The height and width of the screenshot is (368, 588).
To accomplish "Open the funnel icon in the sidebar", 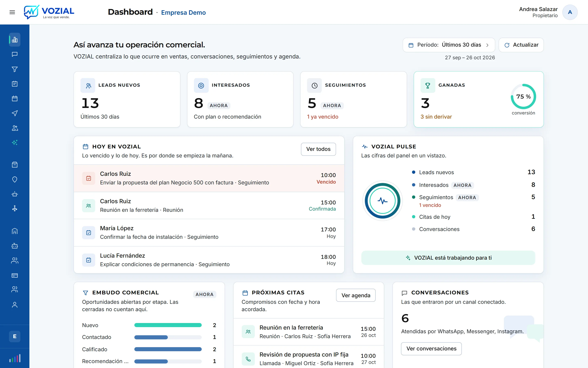I will (14, 69).
